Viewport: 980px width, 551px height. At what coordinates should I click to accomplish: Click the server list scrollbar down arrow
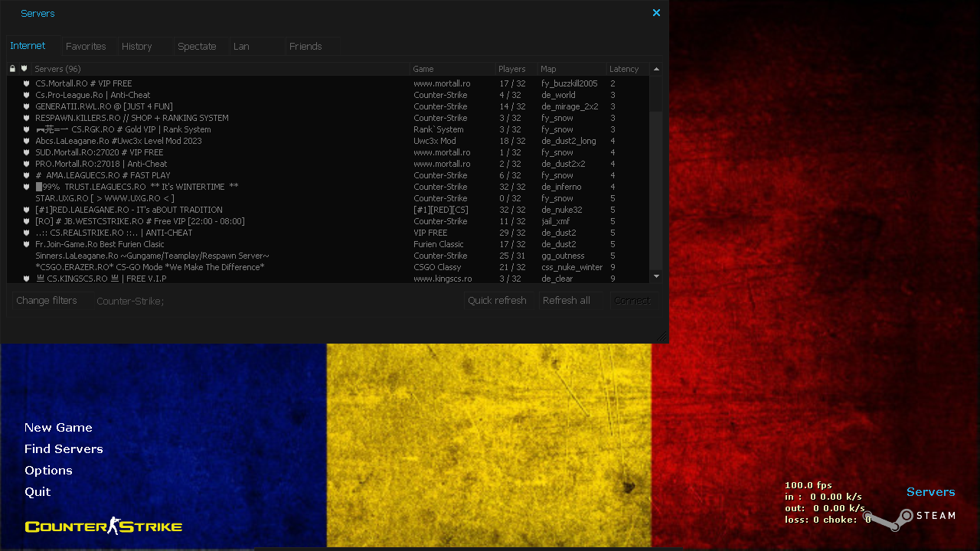(x=657, y=276)
